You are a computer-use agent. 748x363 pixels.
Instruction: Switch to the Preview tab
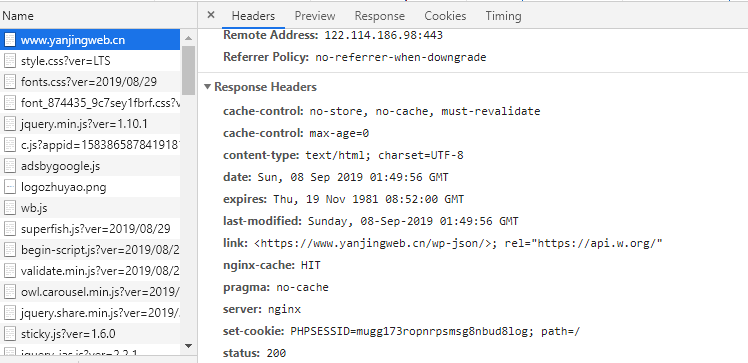click(315, 16)
